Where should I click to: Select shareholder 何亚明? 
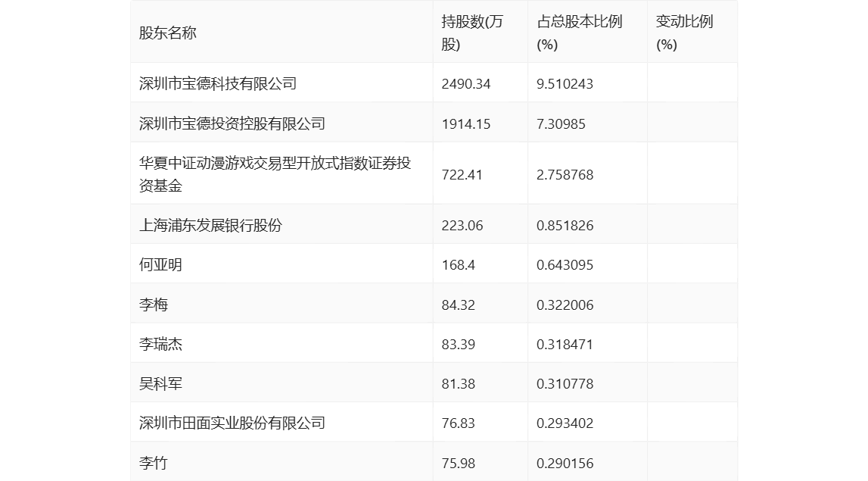160,265
